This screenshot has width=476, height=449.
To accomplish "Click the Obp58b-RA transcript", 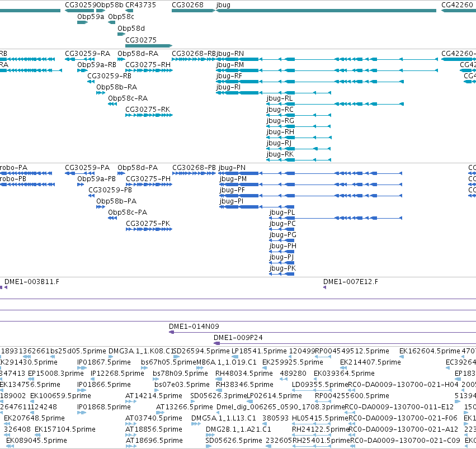I will tap(101, 93).
